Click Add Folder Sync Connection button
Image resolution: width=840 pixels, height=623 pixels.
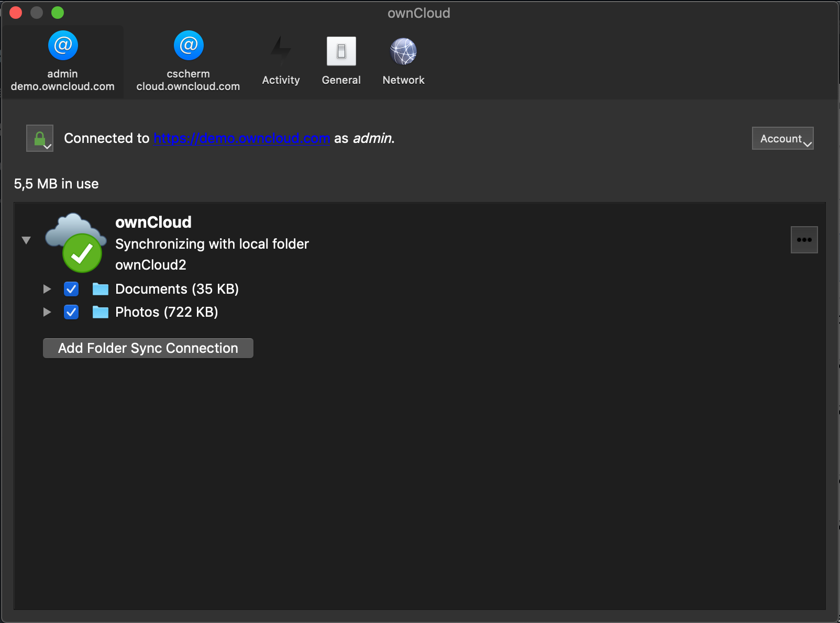[x=148, y=348]
